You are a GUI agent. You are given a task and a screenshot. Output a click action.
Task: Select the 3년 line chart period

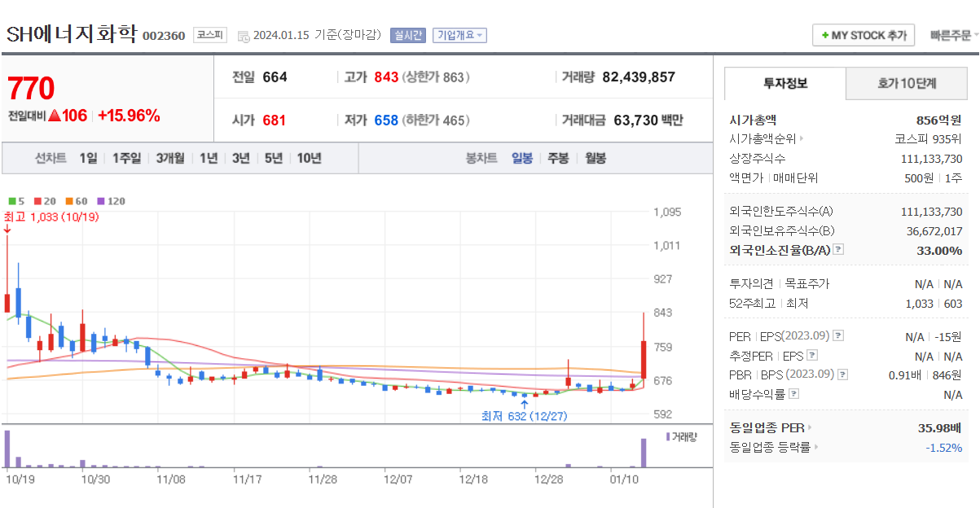point(240,158)
